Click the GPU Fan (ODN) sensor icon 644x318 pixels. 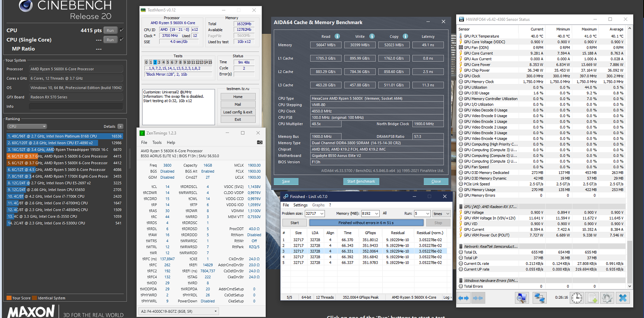[x=461, y=48]
